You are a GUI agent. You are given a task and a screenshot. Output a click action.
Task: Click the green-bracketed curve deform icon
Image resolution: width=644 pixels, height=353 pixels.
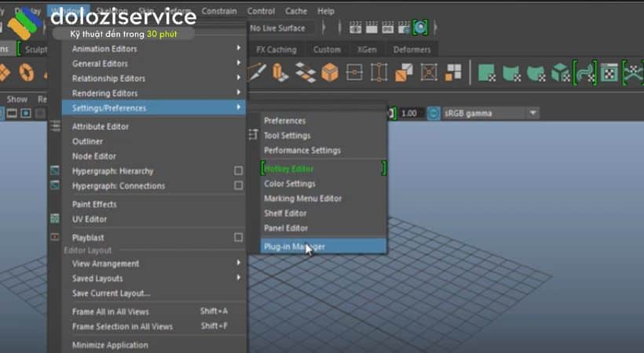586,73
